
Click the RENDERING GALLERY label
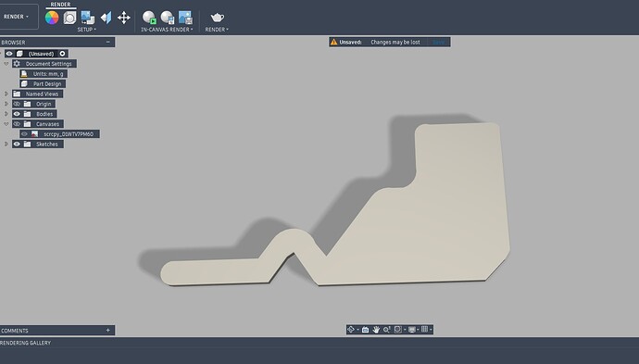(25, 343)
